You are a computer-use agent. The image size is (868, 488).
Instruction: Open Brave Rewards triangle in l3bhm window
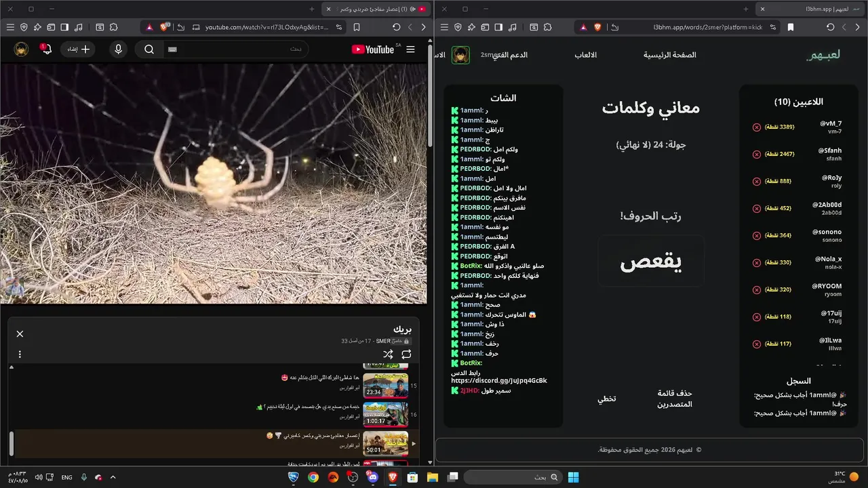tap(583, 27)
